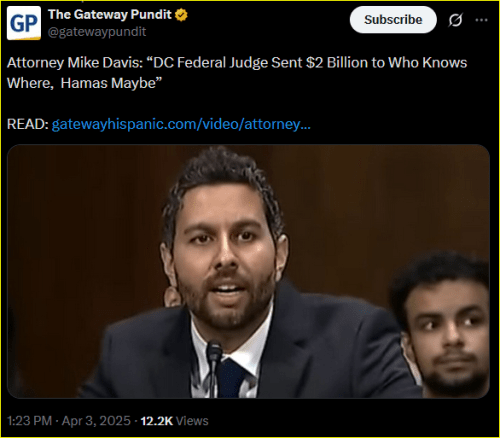This screenshot has width=500, height=438.
Task: Click The Gateway Pundit display name
Action: (x=110, y=15)
